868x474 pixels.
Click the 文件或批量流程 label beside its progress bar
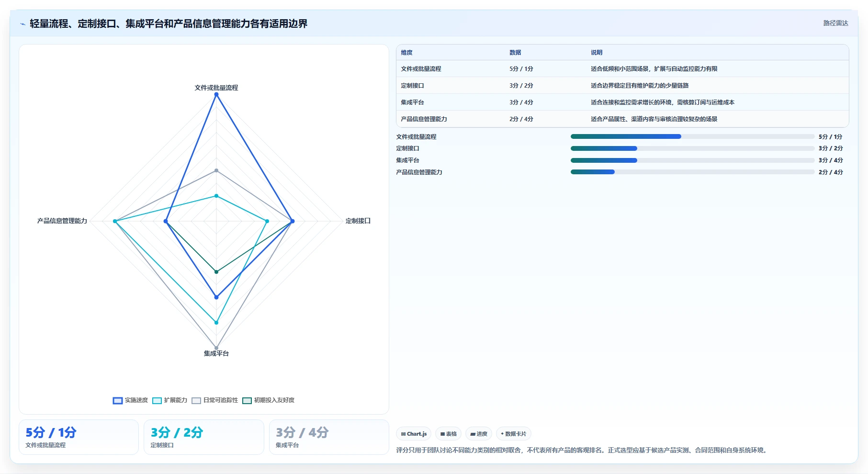tap(416, 137)
